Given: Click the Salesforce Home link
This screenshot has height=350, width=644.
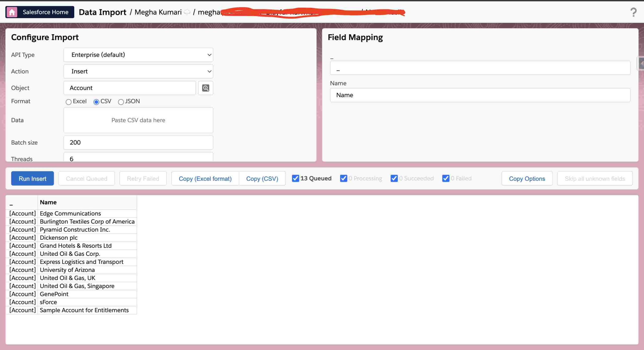Looking at the screenshot, I should coord(40,12).
